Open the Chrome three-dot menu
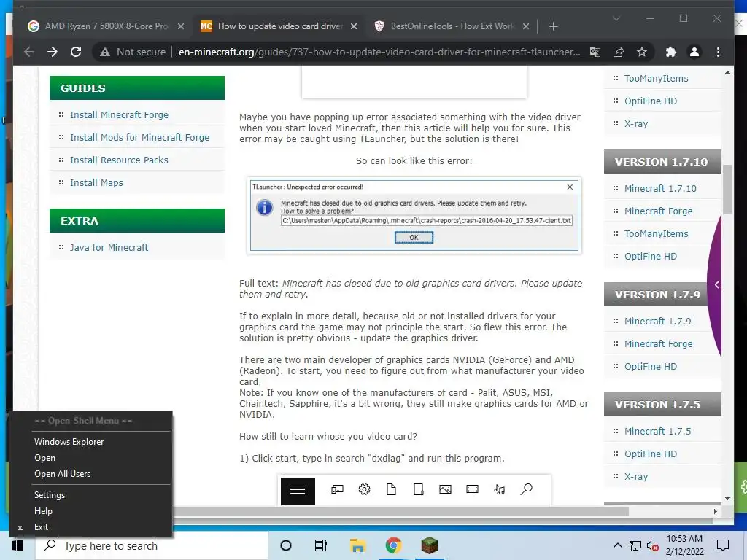The height and width of the screenshot is (560, 747). (x=718, y=52)
